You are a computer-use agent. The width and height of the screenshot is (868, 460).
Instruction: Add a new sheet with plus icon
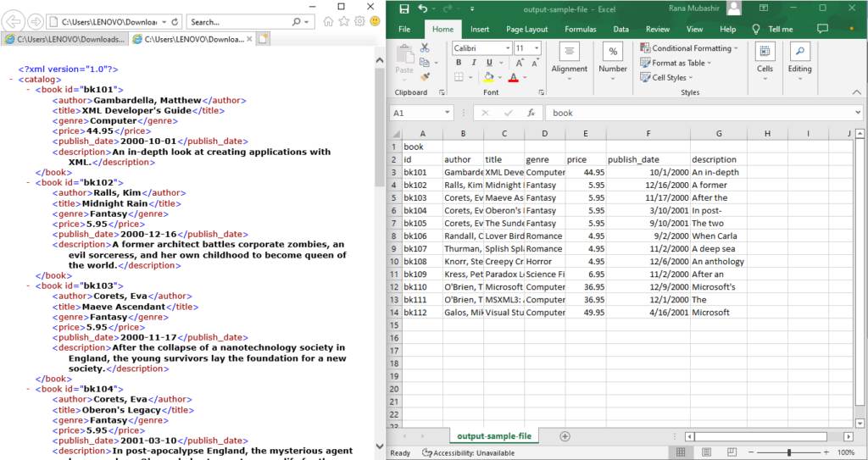(x=565, y=436)
